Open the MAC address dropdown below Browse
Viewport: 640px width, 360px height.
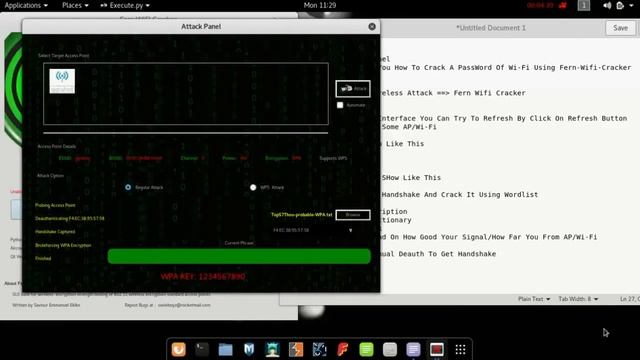click(x=313, y=230)
